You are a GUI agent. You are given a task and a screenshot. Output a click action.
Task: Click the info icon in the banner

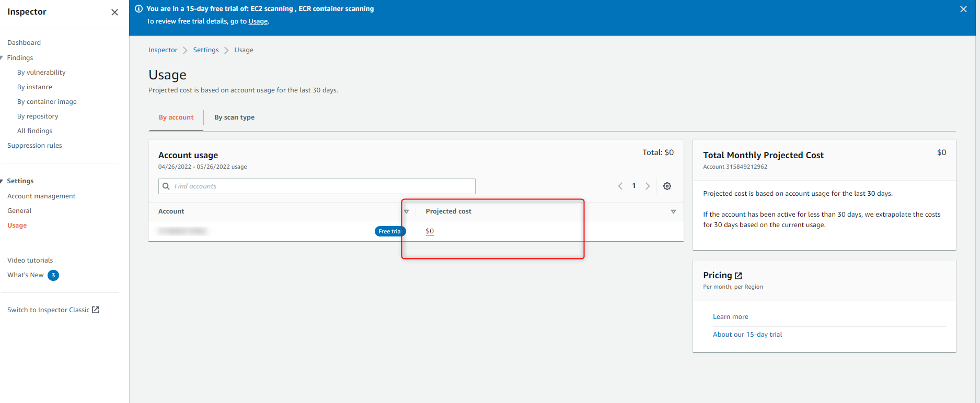pyautogui.click(x=139, y=9)
